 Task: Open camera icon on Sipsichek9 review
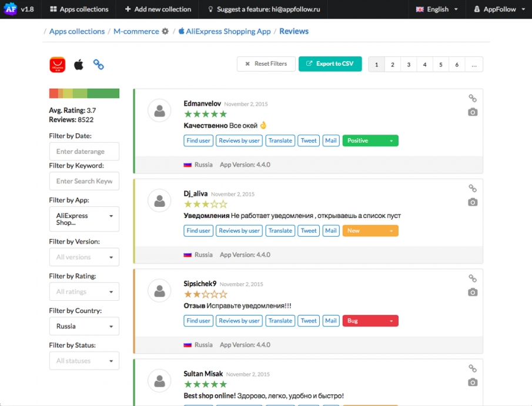click(473, 292)
